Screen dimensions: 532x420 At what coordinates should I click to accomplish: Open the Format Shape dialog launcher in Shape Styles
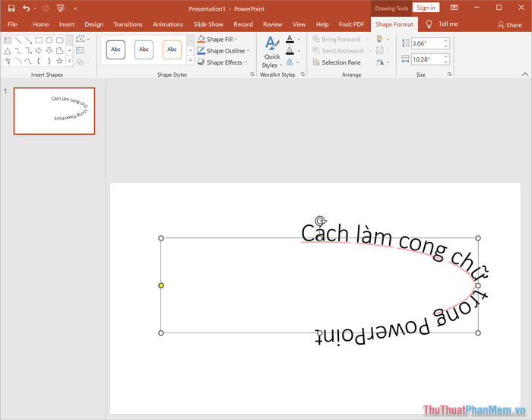(x=252, y=75)
